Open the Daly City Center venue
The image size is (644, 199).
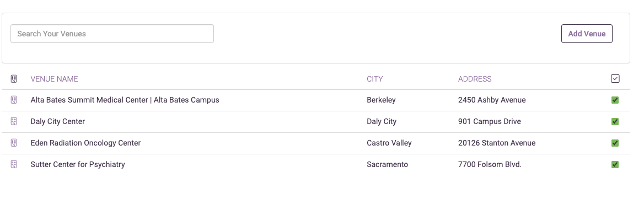(58, 121)
